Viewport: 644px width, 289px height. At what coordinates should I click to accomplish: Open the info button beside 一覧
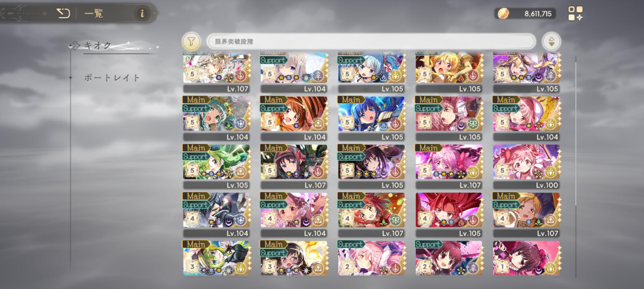tap(142, 13)
